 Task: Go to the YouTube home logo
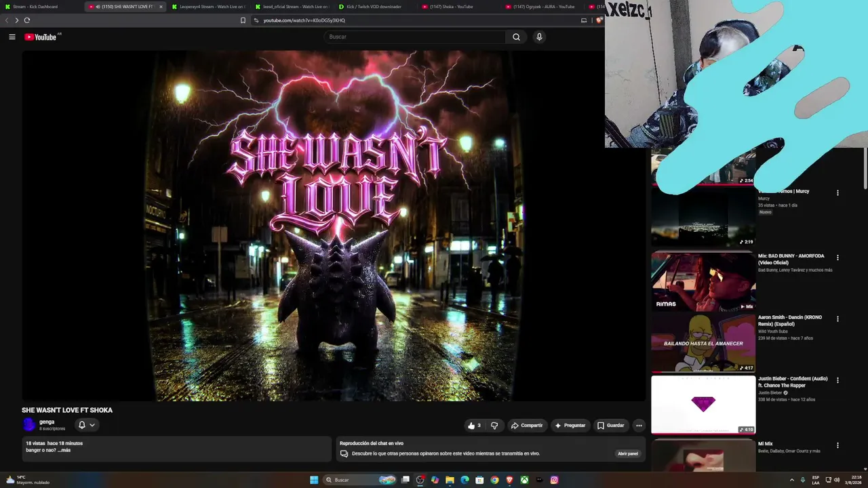click(x=41, y=37)
